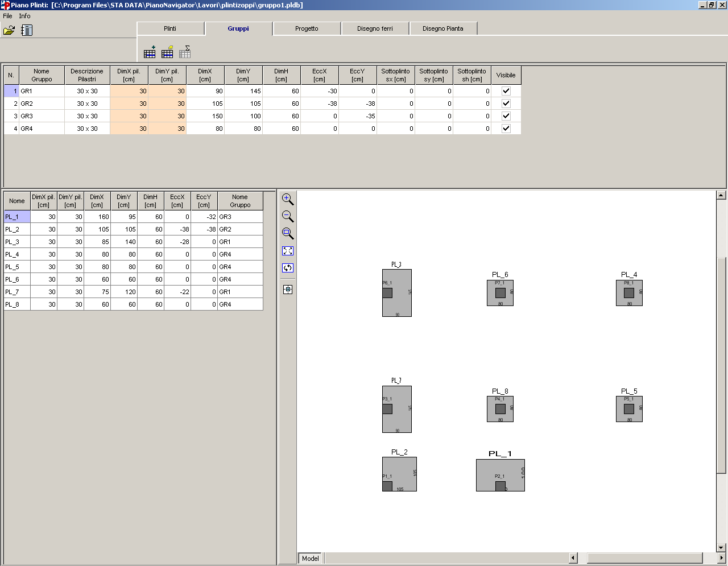Click the DimY value 145 for GR1
This screenshot has height=566, width=728.
point(243,91)
